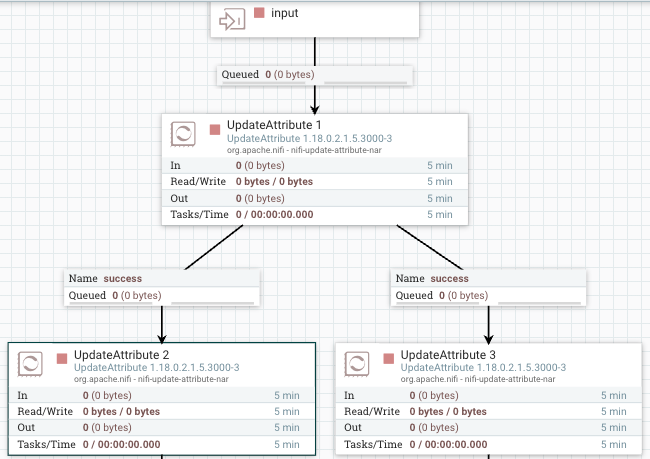Select the UpdateAttribute 3 processor title
The height and width of the screenshot is (459, 650).
pyautogui.click(x=448, y=355)
